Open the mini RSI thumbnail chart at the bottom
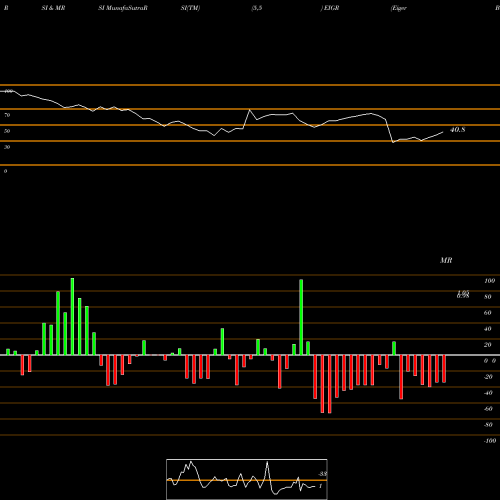Screen dimensions: 500x500 tap(247, 479)
